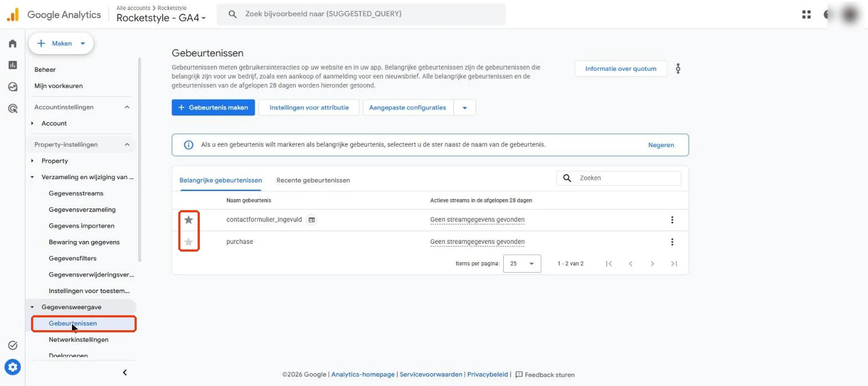The width and height of the screenshot is (868, 386).
Task: Open the Maken create dropdown
Action: click(61, 44)
